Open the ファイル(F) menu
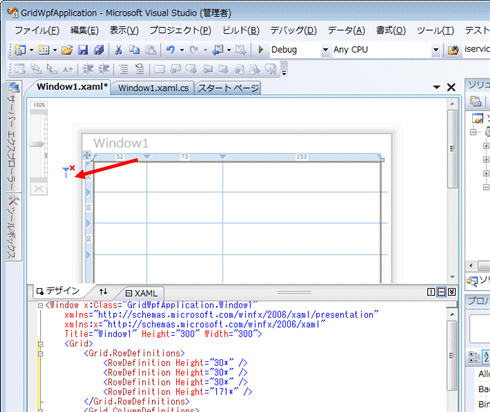This screenshot has height=412, width=490. (x=37, y=31)
